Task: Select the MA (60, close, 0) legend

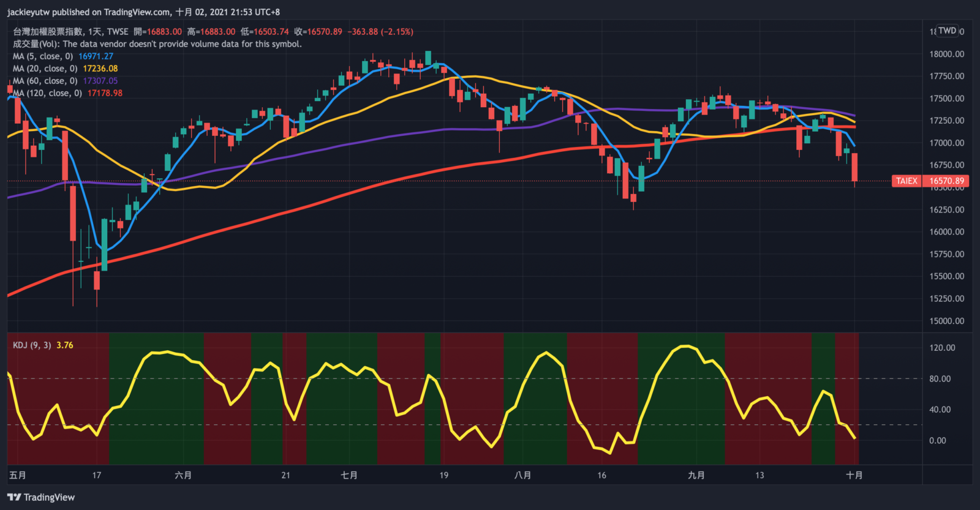Action: click(x=45, y=81)
